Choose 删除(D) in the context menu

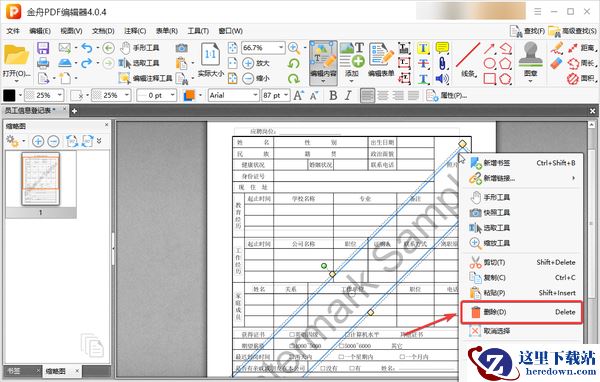tap(522, 312)
